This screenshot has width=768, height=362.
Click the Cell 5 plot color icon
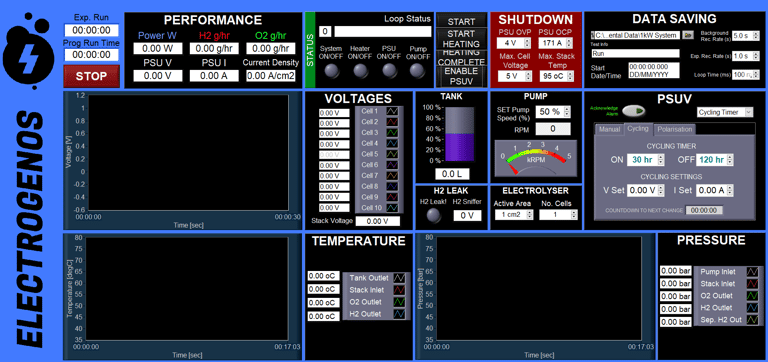tap(393, 154)
